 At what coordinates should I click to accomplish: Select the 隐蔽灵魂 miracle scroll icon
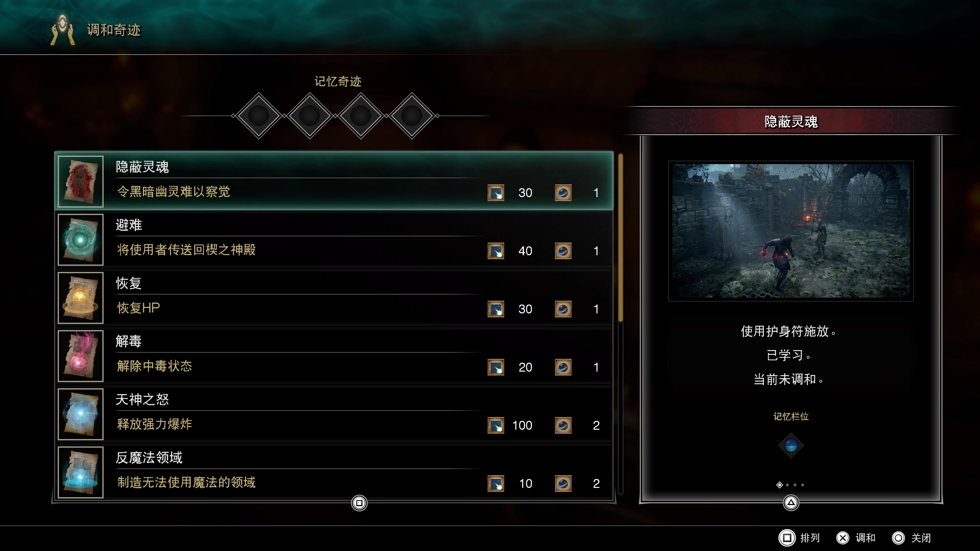[x=80, y=181]
